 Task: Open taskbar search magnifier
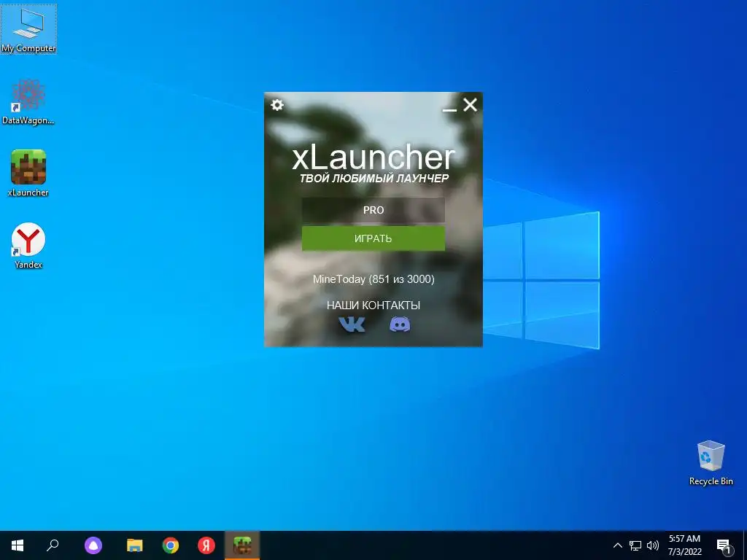tap(53, 545)
